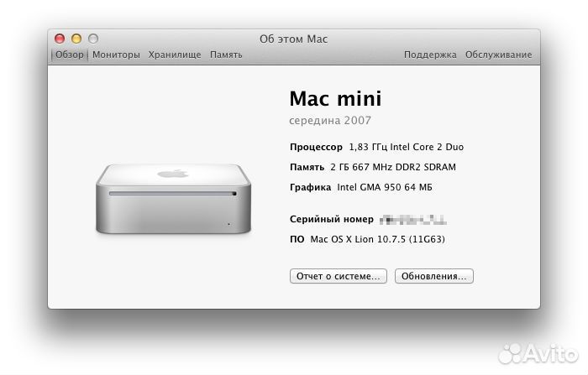Viewport: 588px width, 375px height.
Task: Open the Поддержка section
Action: [430, 55]
